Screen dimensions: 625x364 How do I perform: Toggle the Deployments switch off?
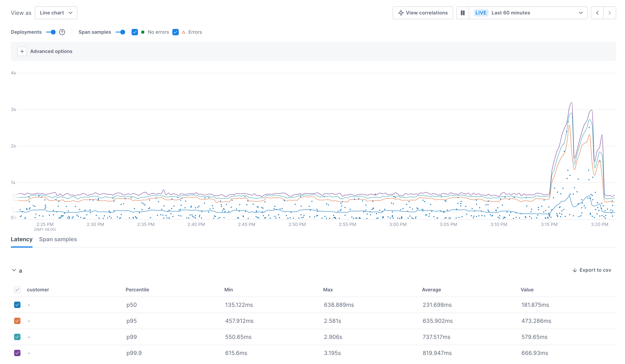[51, 32]
